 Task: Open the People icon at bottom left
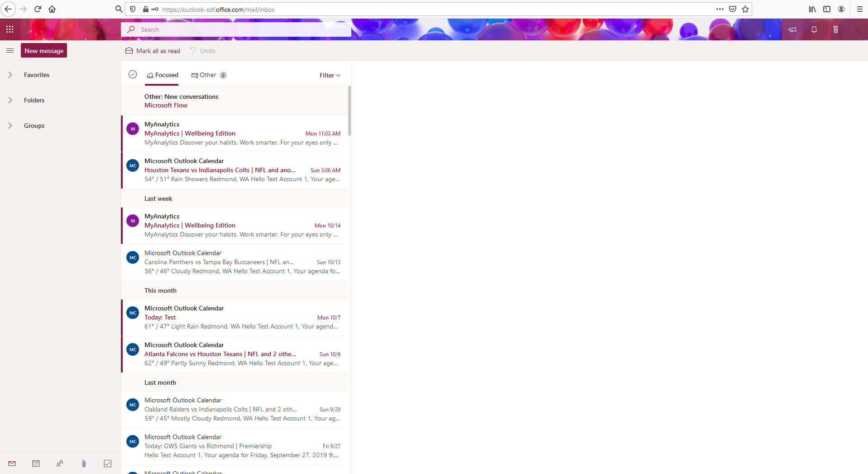click(60, 463)
